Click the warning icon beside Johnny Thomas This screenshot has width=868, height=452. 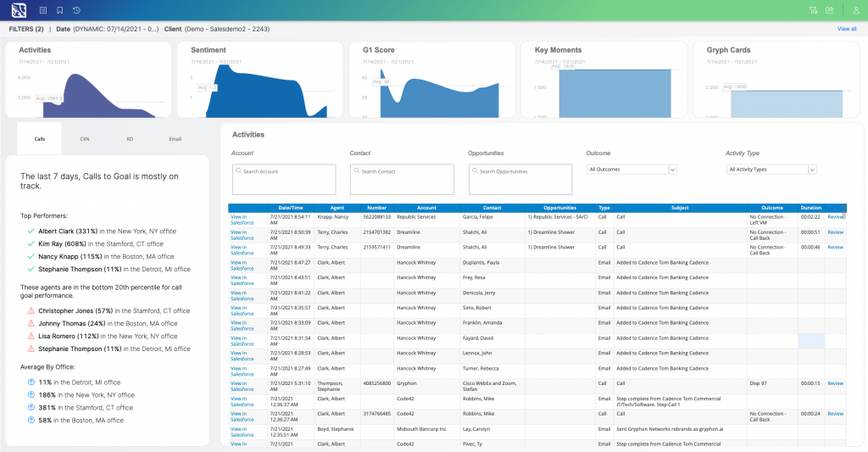click(x=31, y=323)
